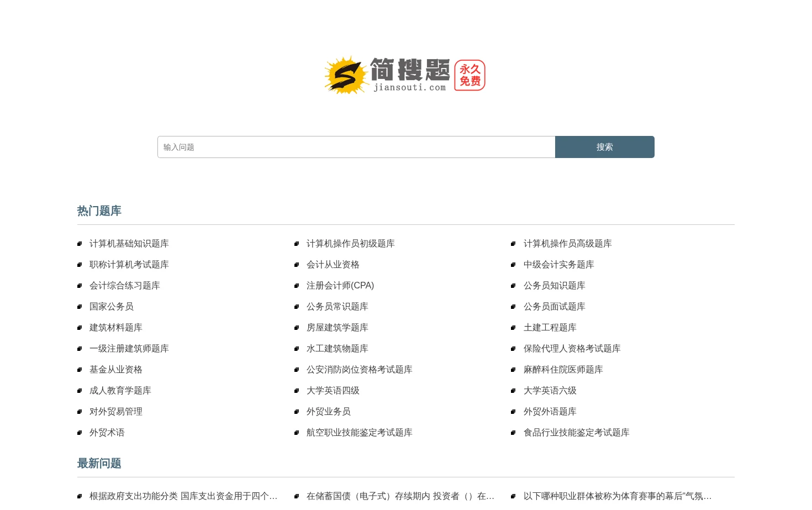Open 公安消防岗位资格考试题库 link

[x=360, y=370]
